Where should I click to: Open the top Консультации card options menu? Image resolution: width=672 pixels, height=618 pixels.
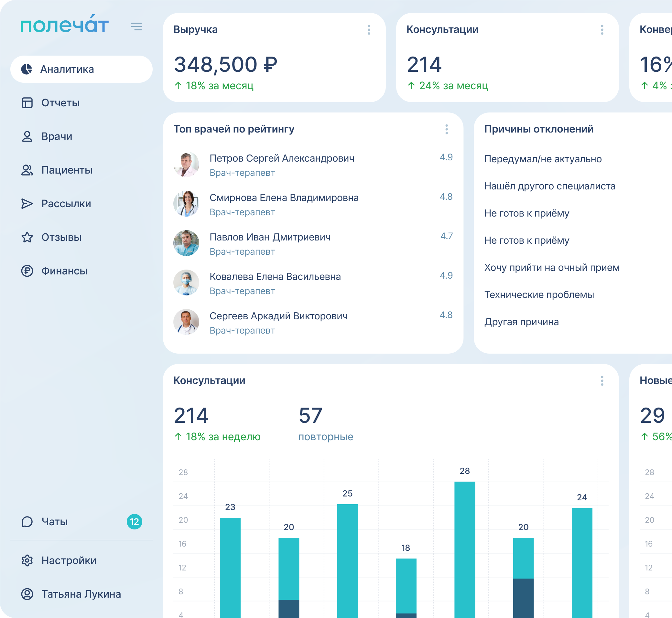coord(602,30)
